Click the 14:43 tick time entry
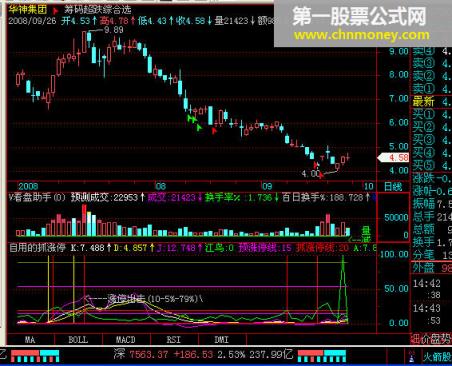The height and width of the screenshot is (366, 452). pos(426,308)
